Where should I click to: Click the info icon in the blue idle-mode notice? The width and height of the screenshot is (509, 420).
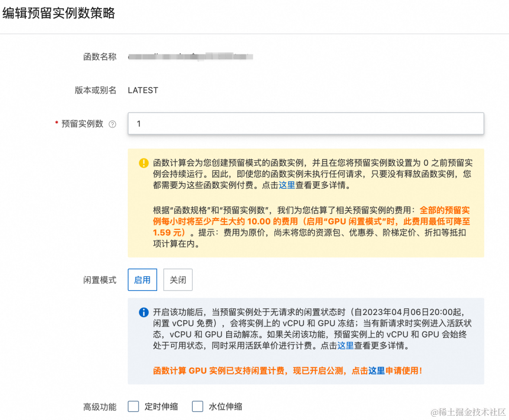coord(143,312)
